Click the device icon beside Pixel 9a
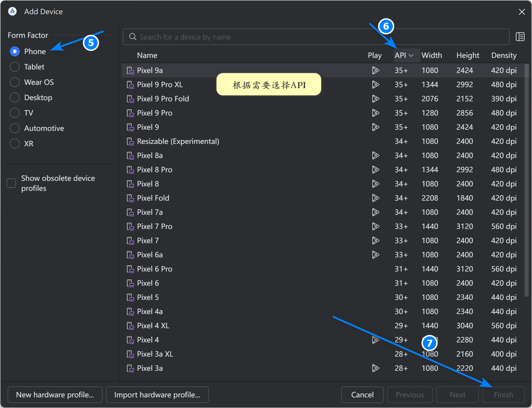The image size is (532, 408). (130, 70)
